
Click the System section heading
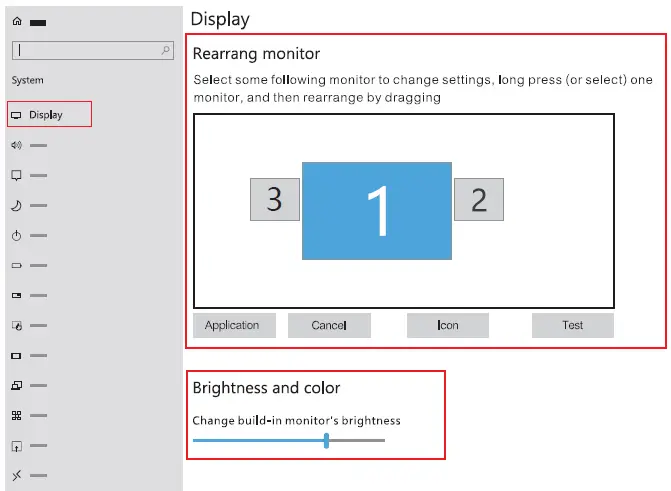click(28, 80)
